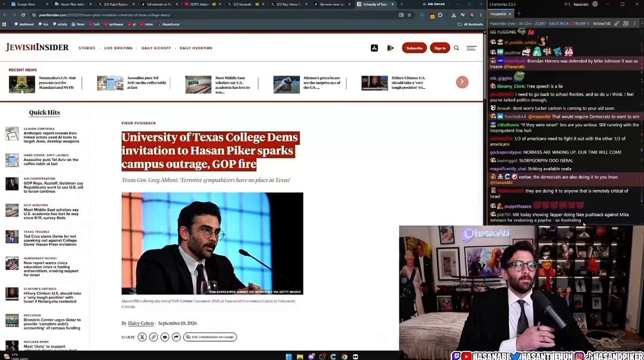Click the App Store download icon
Screen dimensions: 644x360
(375, 48)
